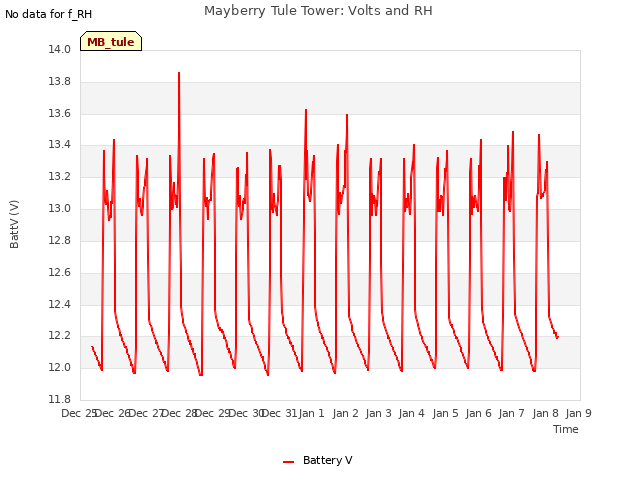Viewport: 640px width, 480px height.
Task: Click the 14.0 y-axis tick label
Action: point(60,50)
